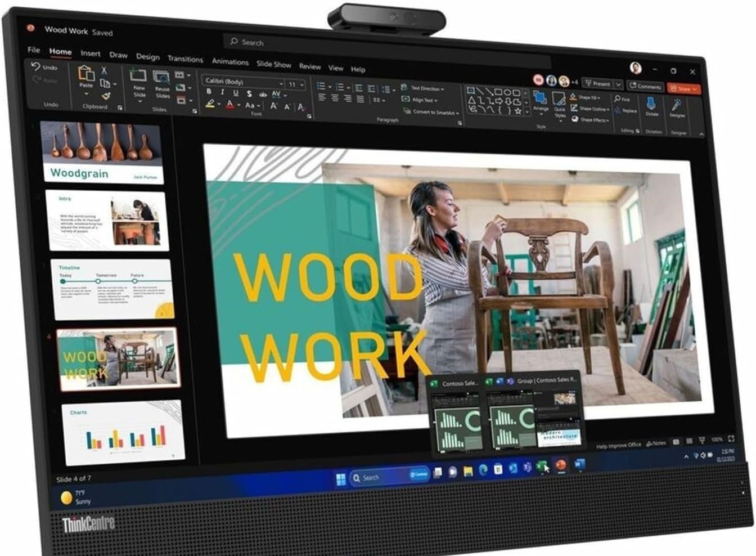Click the Paste clipboard icon
Screen dimensions: 756x556
[x=85, y=73]
